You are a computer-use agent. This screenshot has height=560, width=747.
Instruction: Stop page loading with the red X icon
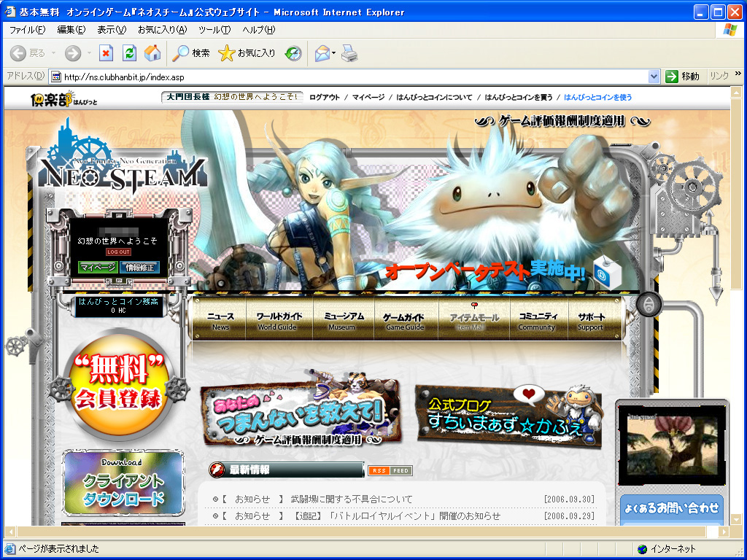[x=106, y=53]
